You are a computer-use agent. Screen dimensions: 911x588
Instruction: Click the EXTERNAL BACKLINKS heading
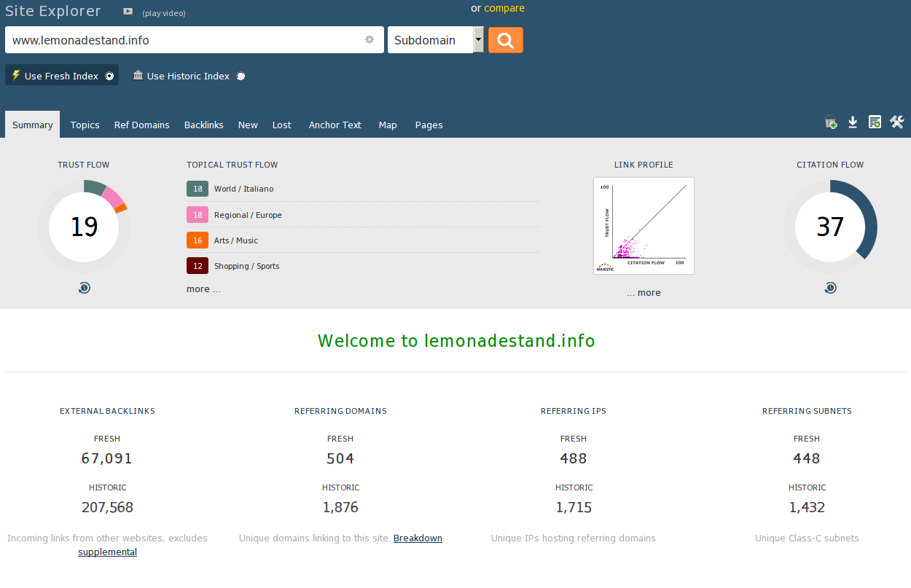[107, 411]
